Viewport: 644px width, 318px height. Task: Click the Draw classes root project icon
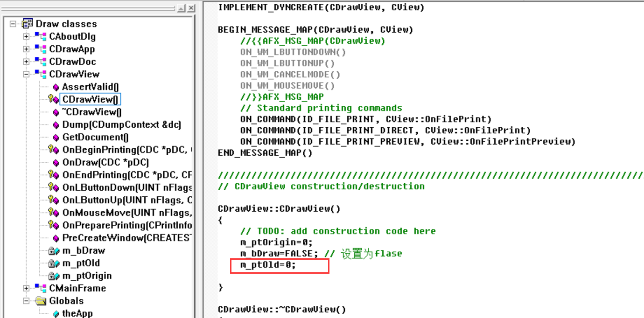coord(28,24)
